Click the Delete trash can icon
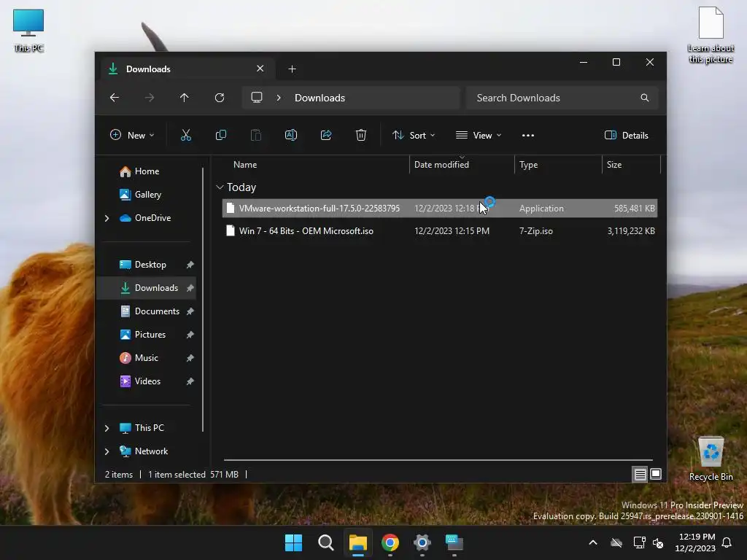Viewport: 747px width, 560px height. point(361,135)
